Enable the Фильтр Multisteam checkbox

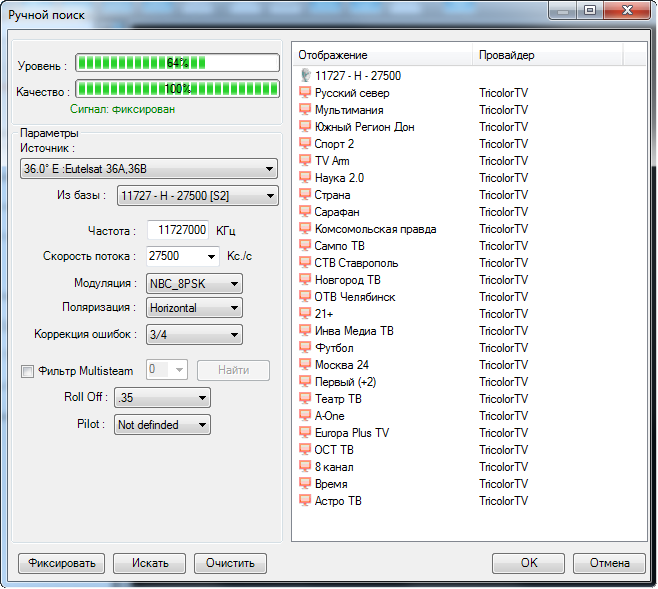[28, 372]
